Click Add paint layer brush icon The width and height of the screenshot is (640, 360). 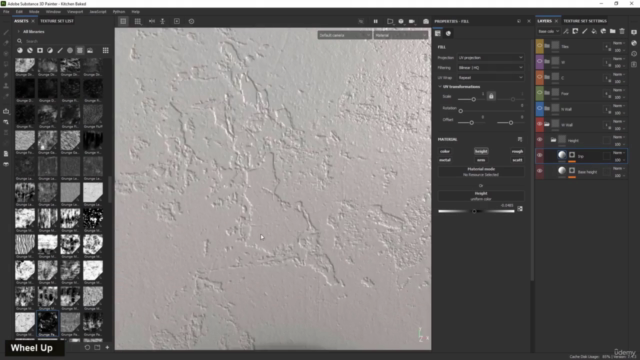pos(584,31)
